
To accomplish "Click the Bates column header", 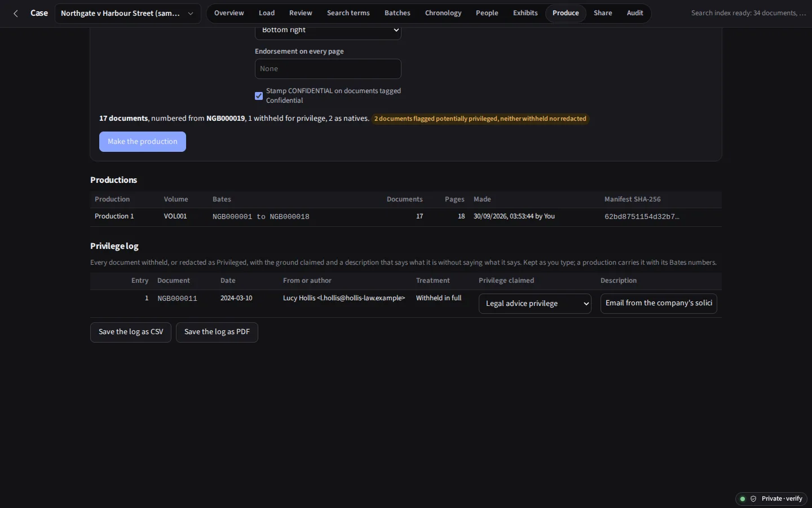I will 222,199.
